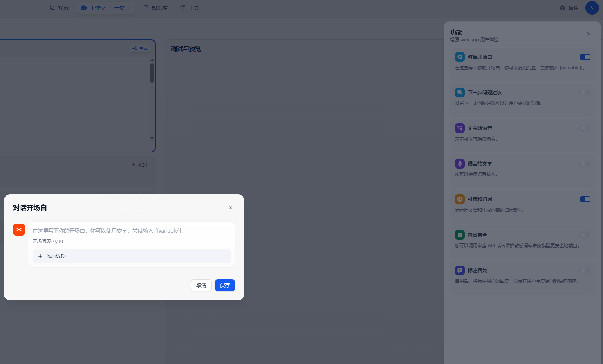This screenshot has width=603, height=364.
Task: Click the 语音转文字 microphone icon
Action: [x=459, y=164]
